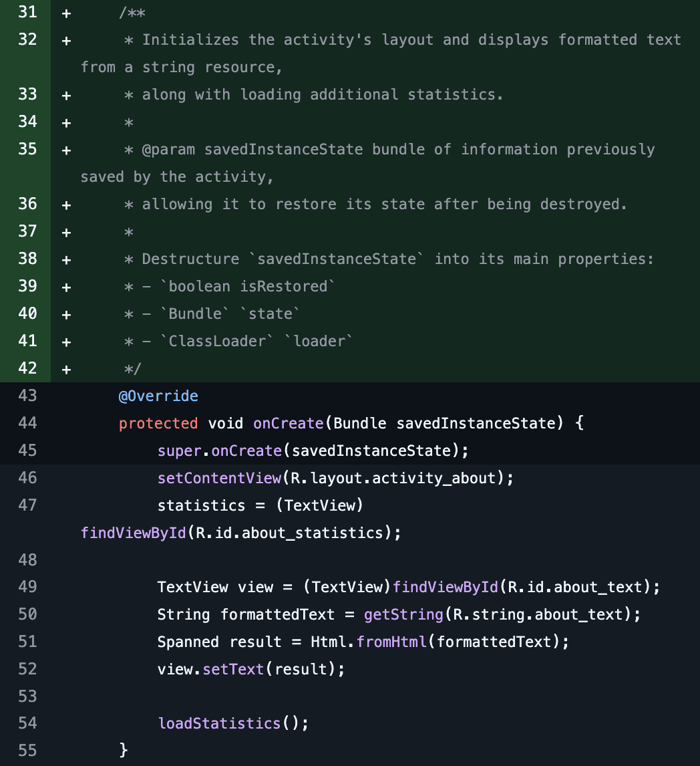Click the plus diff marker on line 32
The width and height of the screenshot is (700, 766).
coord(65,39)
